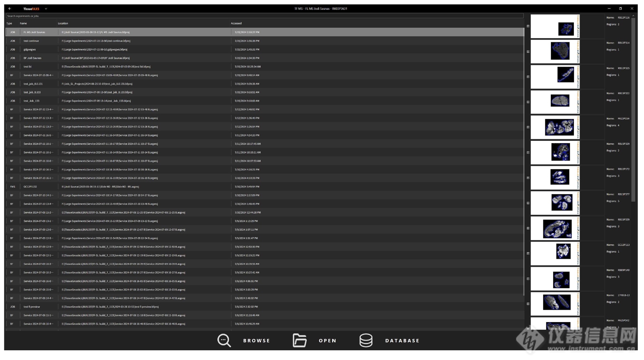The width and height of the screenshot is (644, 360).
Task: Expand slide RB12P314 with plus icon
Action: (528, 52)
